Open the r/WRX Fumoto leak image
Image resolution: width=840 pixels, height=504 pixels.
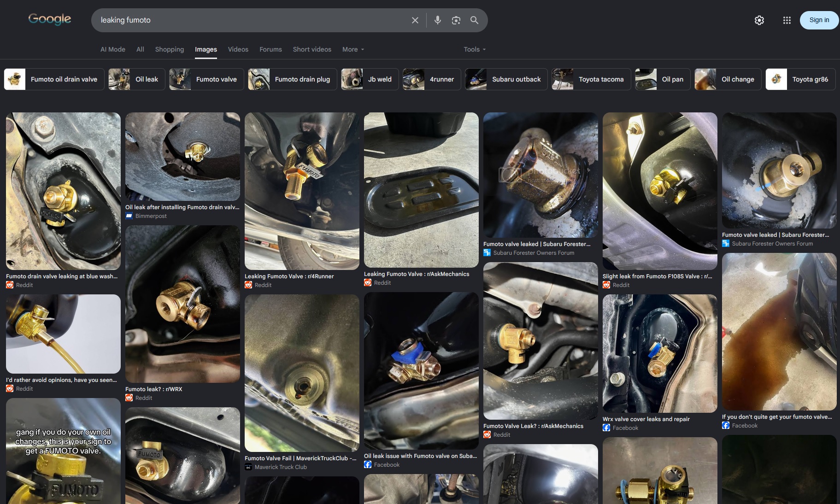pos(182,304)
